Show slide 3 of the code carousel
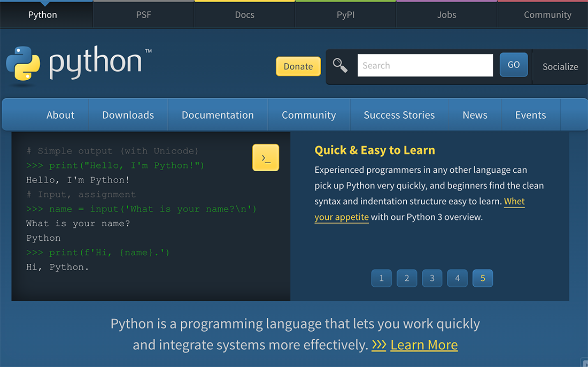The image size is (588, 367). (432, 278)
